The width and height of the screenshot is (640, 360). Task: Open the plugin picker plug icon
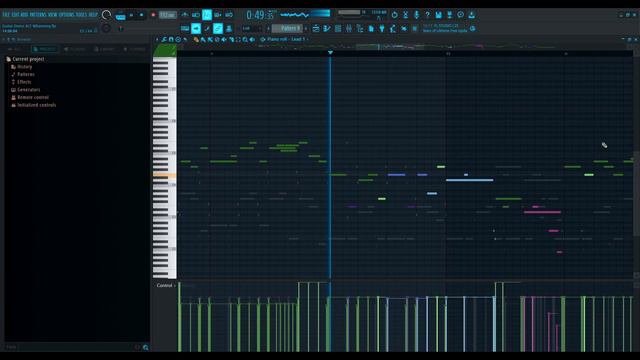(x=382, y=28)
